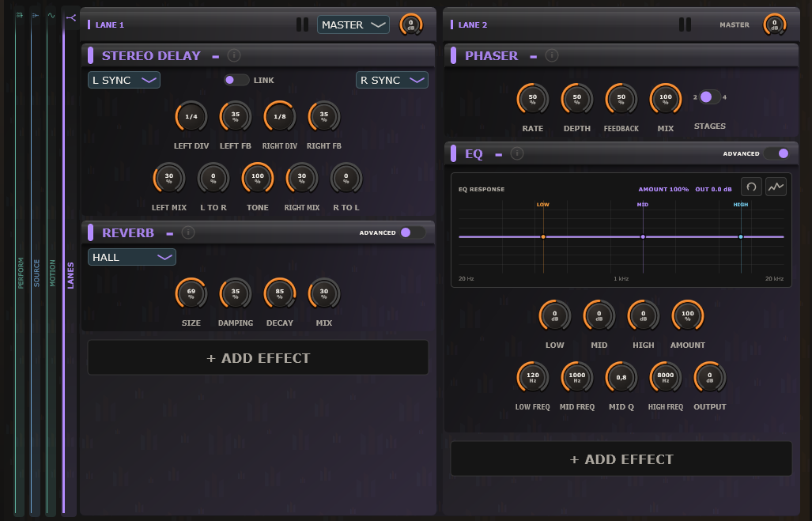812x521 pixels.
Task: Click the Phaser FEEDBACK knob
Action: pos(621,100)
